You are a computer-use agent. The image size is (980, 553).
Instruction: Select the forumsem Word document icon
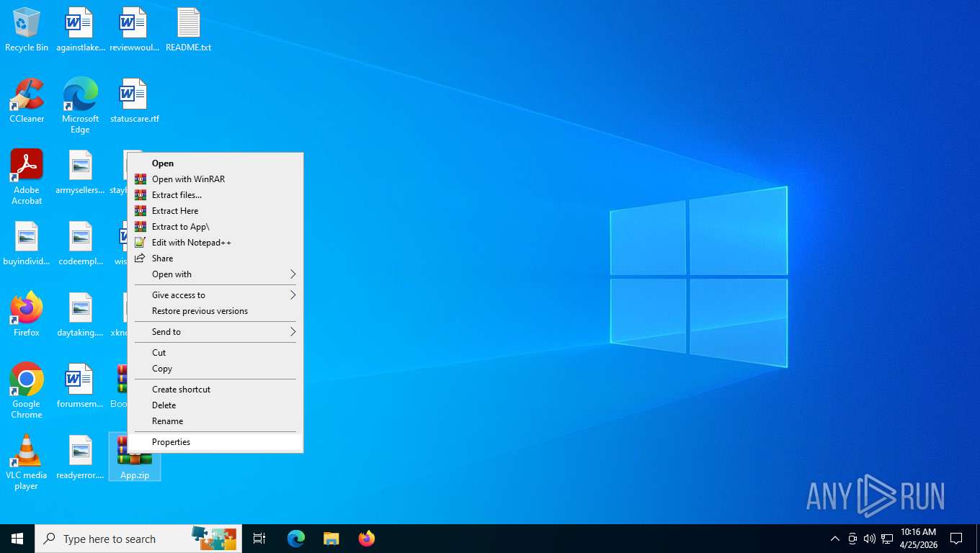coord(80,386)
